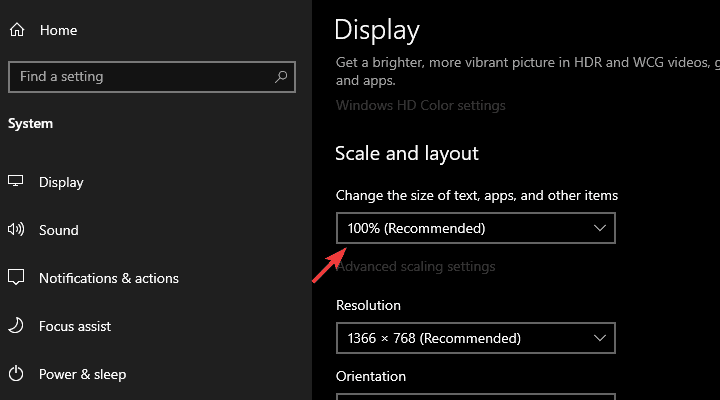Screen dimensions: 720x400
Task: Click the Focus assist moon icon
Action: (x=16, y=325)
